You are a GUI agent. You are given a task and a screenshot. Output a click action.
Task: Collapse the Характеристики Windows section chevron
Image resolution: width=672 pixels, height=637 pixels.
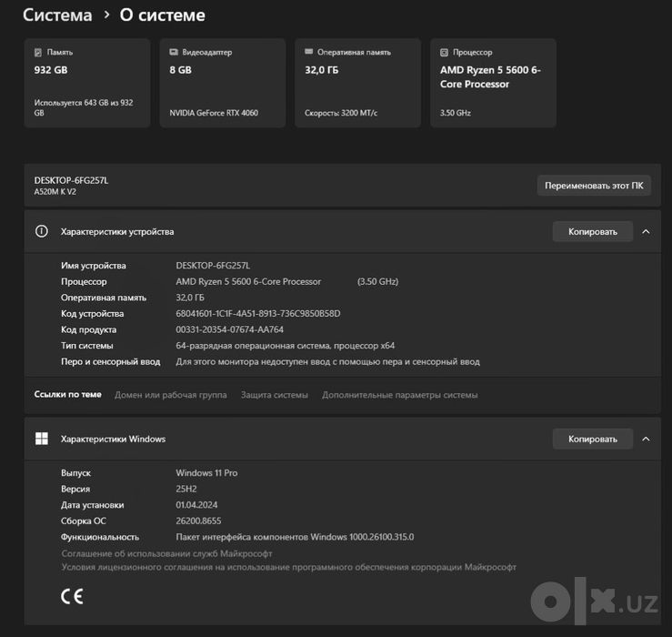coord(646,439)
